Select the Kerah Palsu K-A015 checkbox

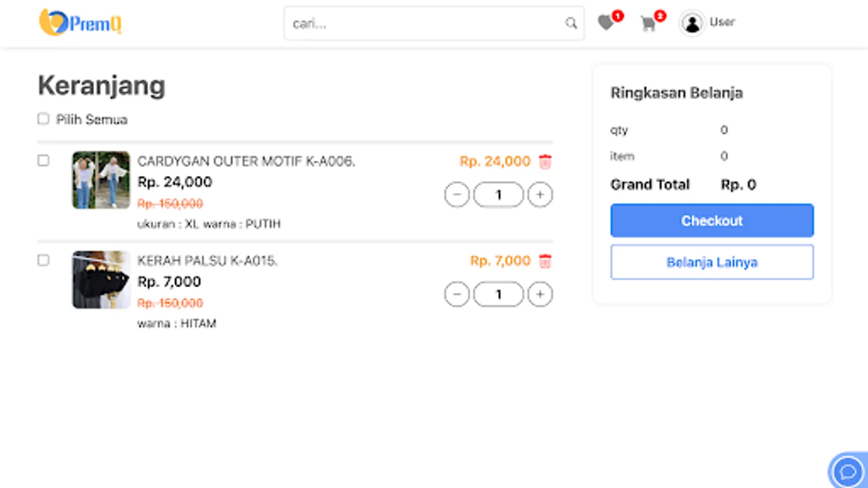(x=43, y=260)
